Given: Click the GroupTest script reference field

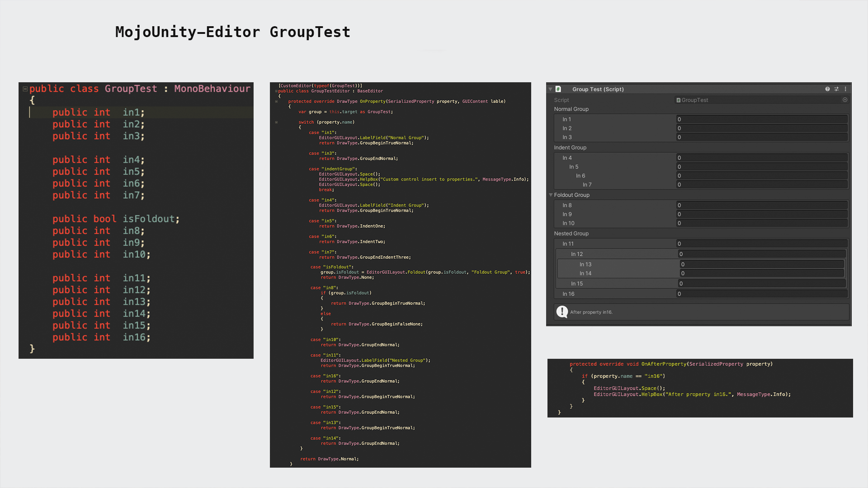Looking at the screenshot, I should pos(762,100).
